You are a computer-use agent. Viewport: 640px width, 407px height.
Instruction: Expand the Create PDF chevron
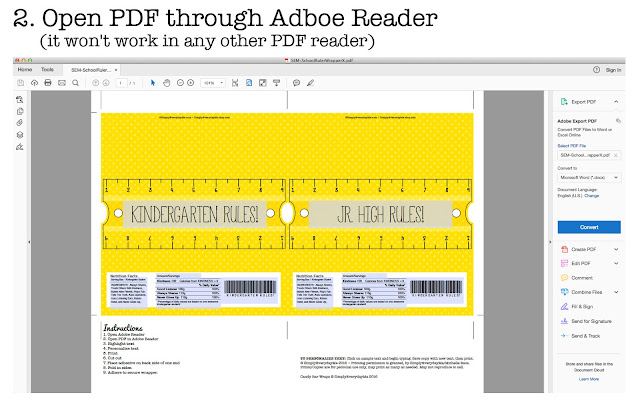tap(616, 249)
